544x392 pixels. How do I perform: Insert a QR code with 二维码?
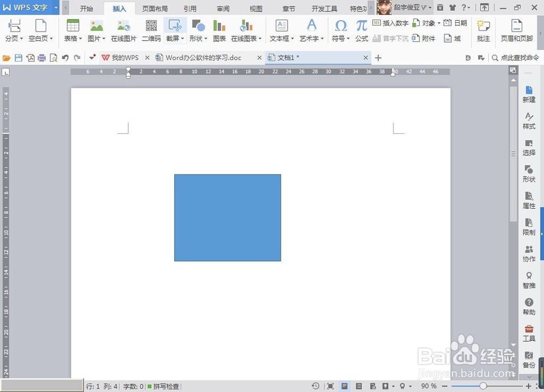pos(151,30)
